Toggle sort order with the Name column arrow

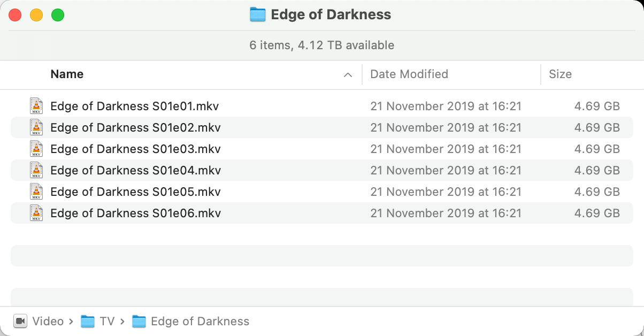[348, 75]
